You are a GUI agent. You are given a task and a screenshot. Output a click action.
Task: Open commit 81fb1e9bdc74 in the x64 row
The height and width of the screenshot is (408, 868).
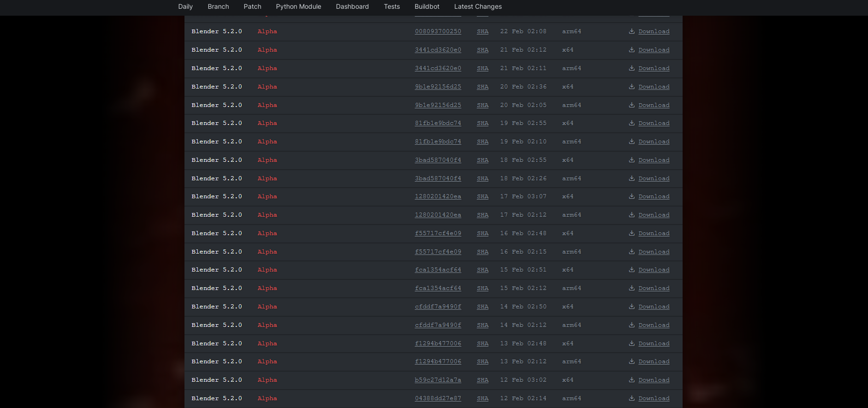pyautogui.click(x=438, y=123)
